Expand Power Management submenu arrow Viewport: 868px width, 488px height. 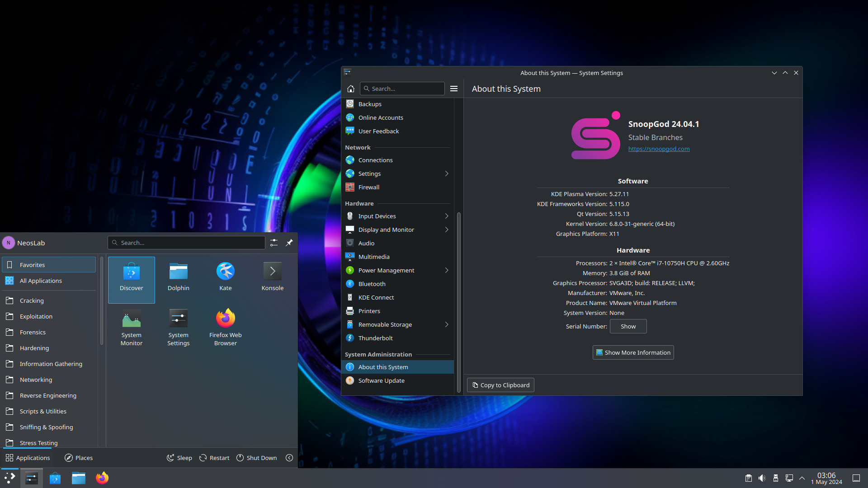coord(447,270)
